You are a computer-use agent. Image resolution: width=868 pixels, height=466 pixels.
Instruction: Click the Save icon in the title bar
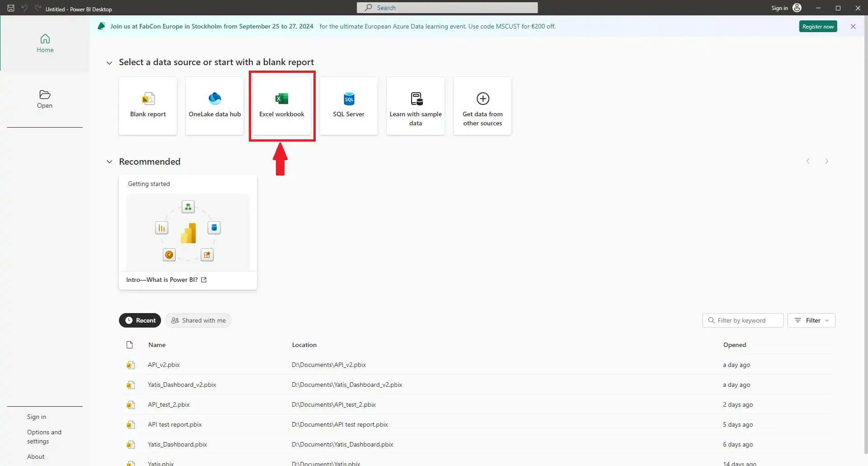(10, 8)
